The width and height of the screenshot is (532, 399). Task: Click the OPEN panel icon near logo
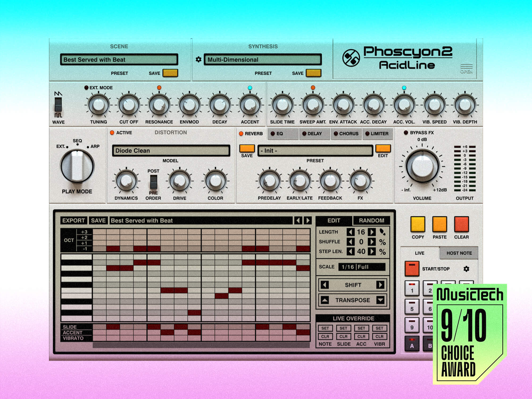[466, 69]
